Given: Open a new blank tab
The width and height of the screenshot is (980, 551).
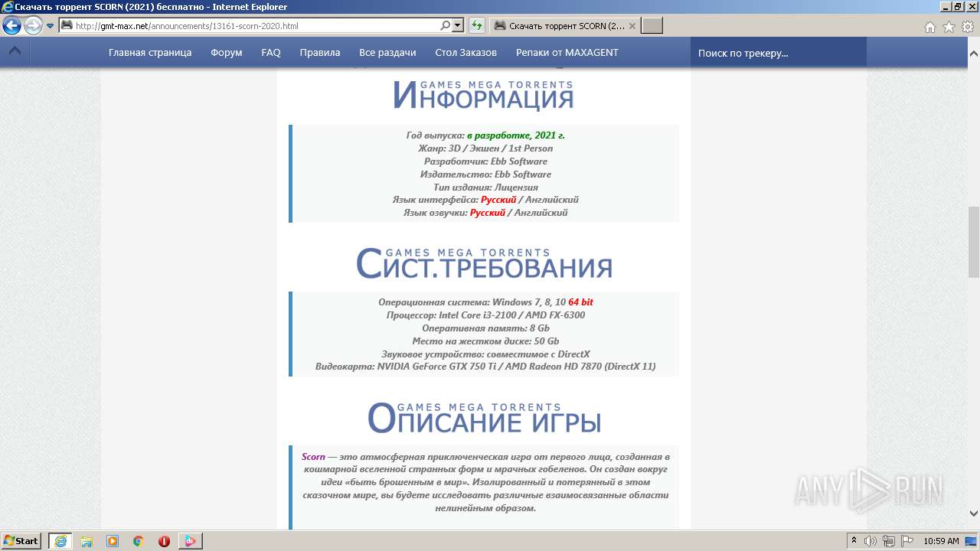Looking at the screenshot, I should [x=652, y=26].
